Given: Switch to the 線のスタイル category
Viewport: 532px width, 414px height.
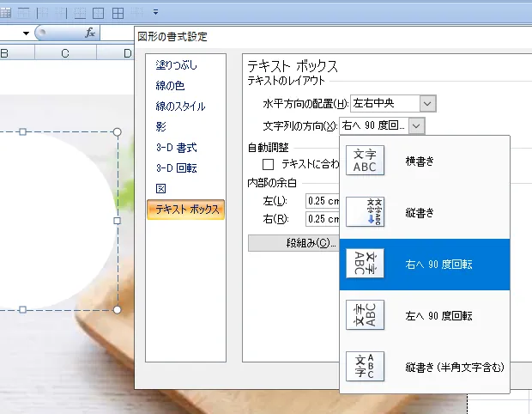Looking at the screenshot, I should 180,107.
